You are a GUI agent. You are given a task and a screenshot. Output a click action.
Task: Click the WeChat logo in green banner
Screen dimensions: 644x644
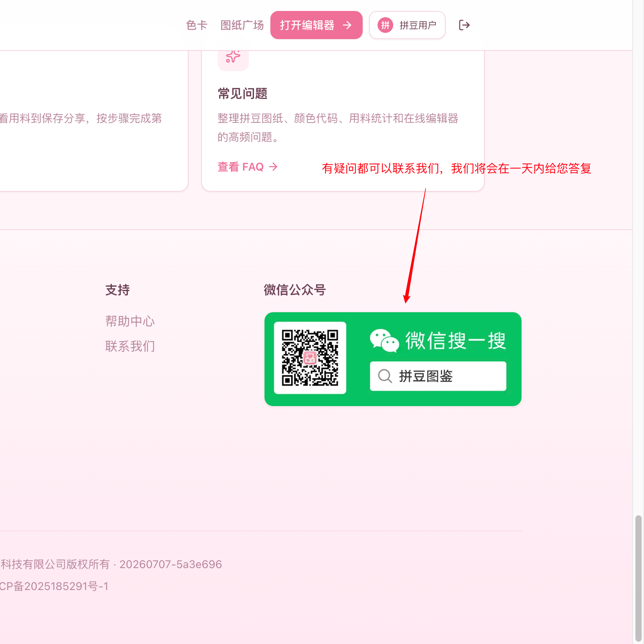(385, 340)
